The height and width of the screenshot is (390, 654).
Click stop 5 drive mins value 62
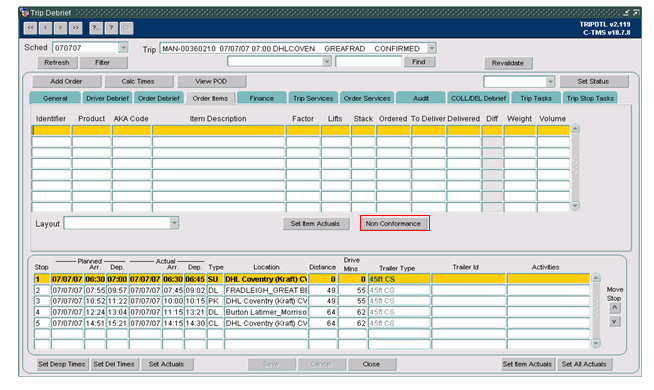[352, 323]
